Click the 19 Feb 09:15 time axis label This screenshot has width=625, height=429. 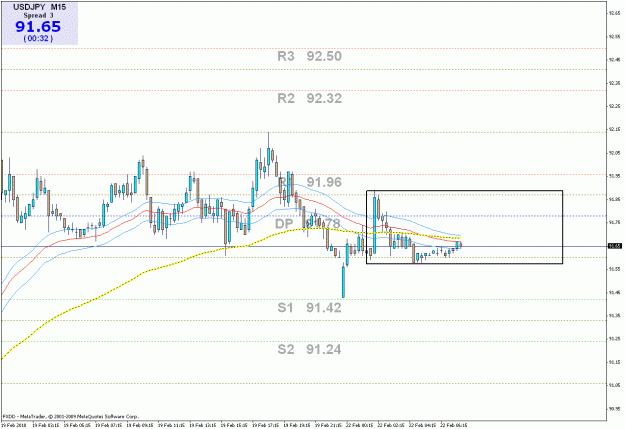pos(140,425)
